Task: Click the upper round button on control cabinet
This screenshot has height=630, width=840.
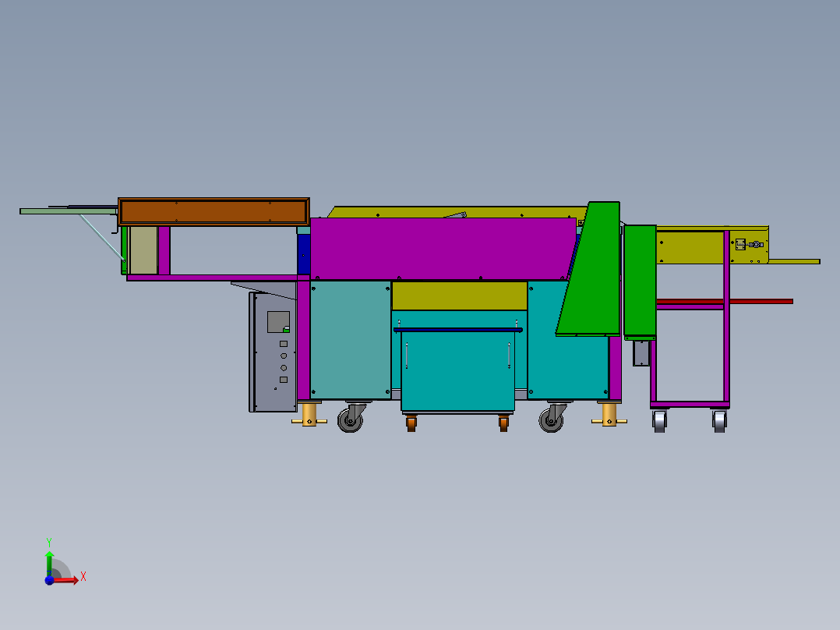Action: 284,356
